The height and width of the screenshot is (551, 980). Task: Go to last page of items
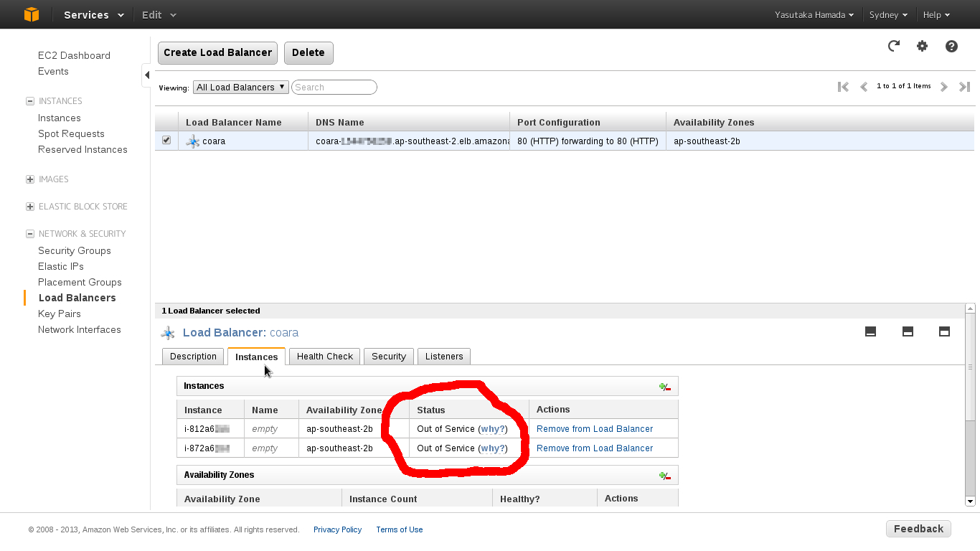(x=965, y=87)
